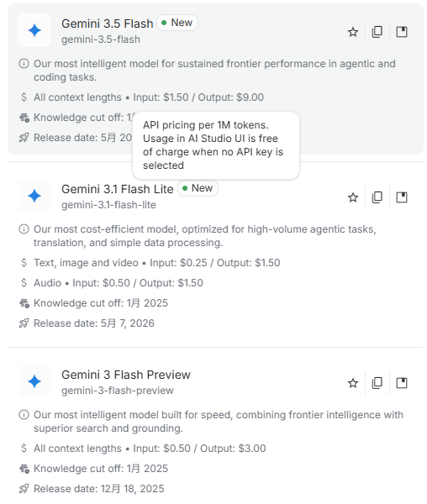Select the Gemini 3.5 Flash title
The image size is (427, 504).
click(x=107, y=24)
